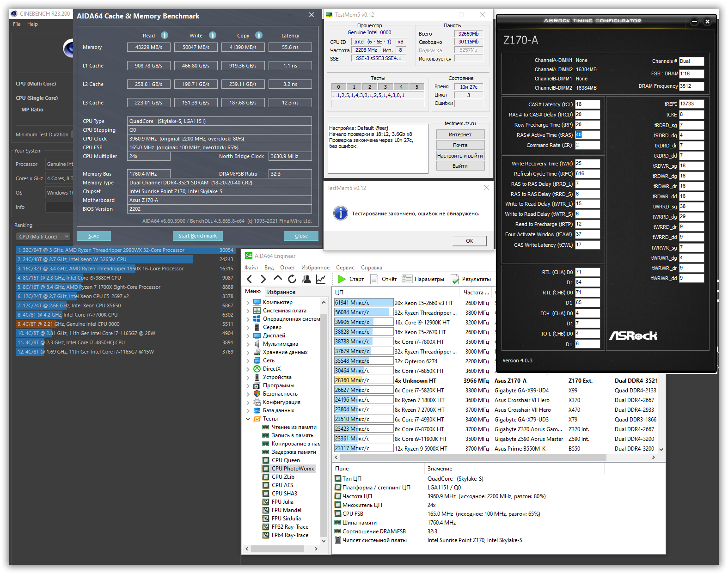Image resolution: width=728 pixels, height=574 pixels.
Task: Click the user silhouette icon in AIDA64 toolbar
Action: click(306, 279)
